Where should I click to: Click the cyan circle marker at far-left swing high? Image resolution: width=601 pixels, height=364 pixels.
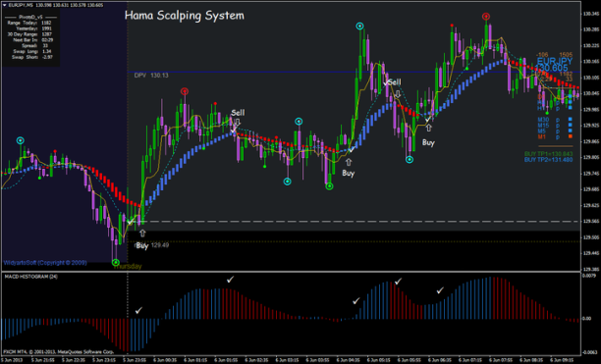[21, 140]
